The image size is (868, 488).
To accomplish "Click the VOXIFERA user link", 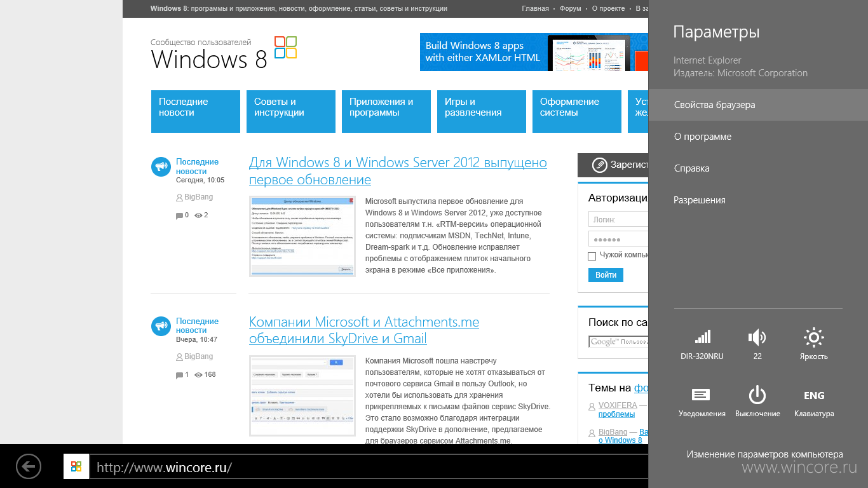I will tap(618, 405).
